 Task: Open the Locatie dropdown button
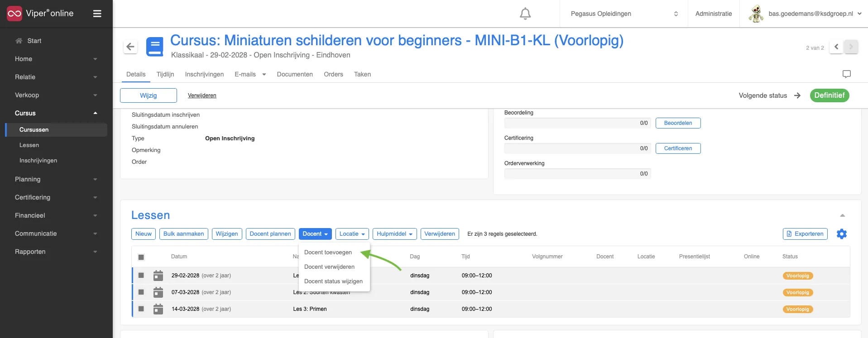pyautogui.click(x=352, y=234)
